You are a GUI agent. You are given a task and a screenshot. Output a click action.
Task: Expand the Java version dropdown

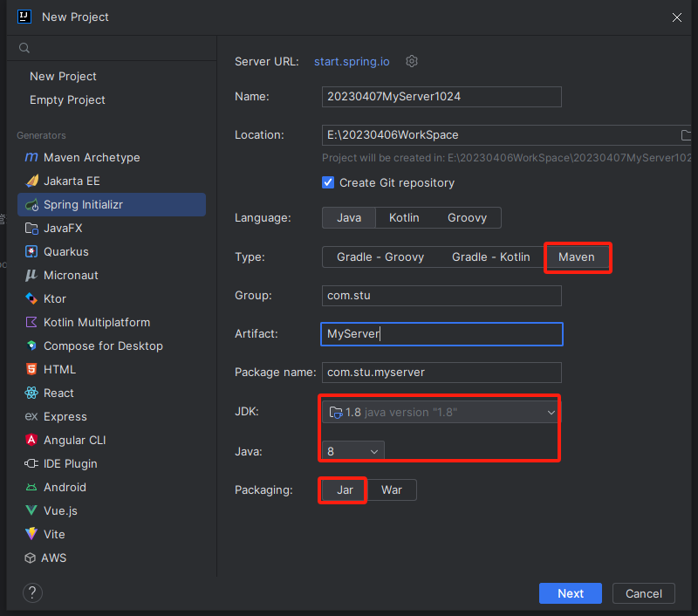point(352,451)
